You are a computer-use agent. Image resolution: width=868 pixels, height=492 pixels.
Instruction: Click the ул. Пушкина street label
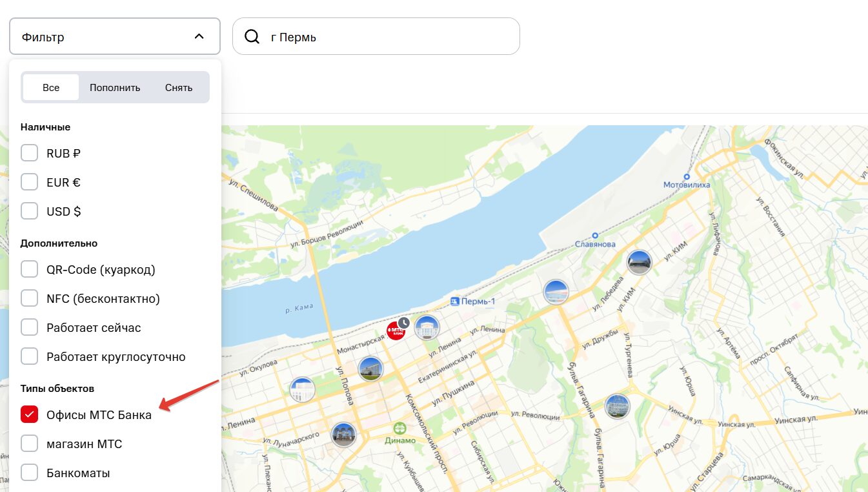454,391
